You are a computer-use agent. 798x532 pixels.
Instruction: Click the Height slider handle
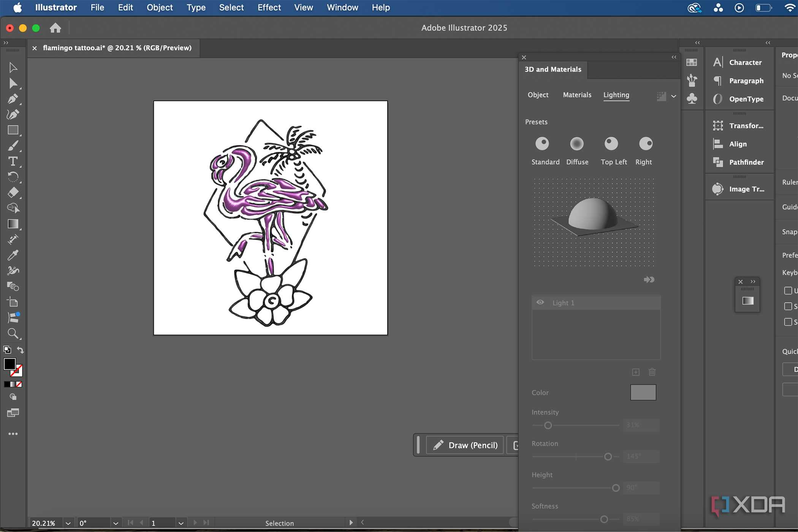pos(616,488)
